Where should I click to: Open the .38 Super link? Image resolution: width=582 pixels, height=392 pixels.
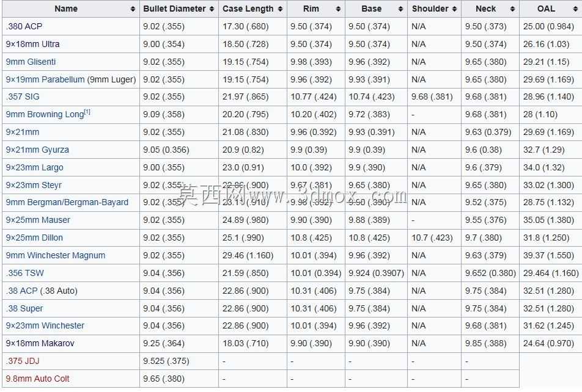pyautogui.click(x=24, y=308)
